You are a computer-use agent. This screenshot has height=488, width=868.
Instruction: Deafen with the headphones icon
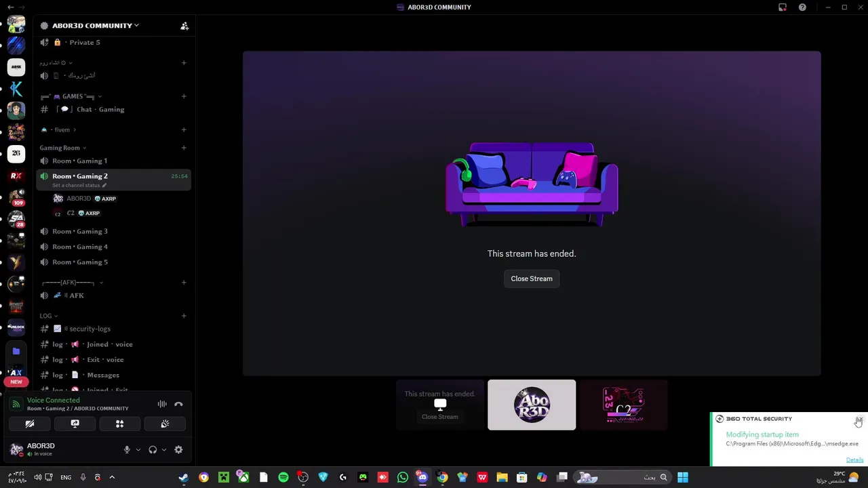(x=153, y=449)
